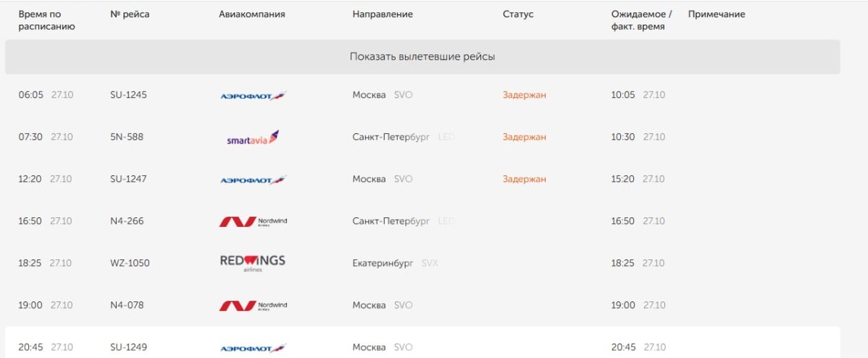Open flight number 5N-588
The height and width of the screenshot is (358, 868).
[x=126, y=137]
